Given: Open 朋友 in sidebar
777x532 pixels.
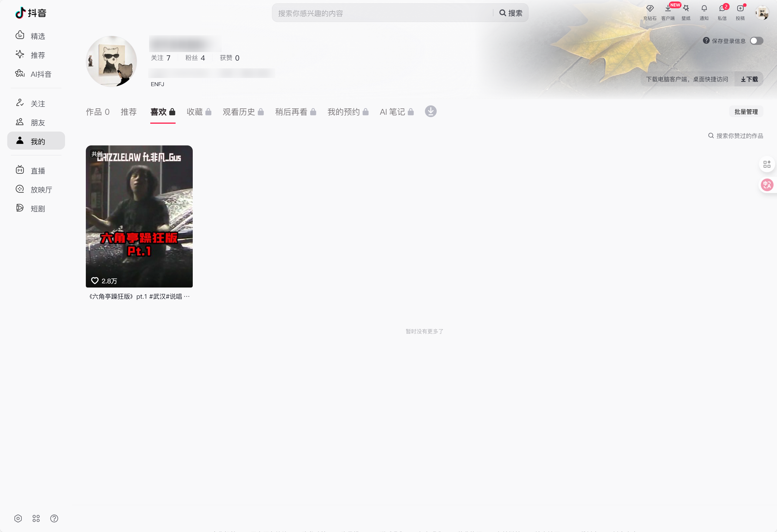Looking at the screenshot, I should [x=36, y=122].
